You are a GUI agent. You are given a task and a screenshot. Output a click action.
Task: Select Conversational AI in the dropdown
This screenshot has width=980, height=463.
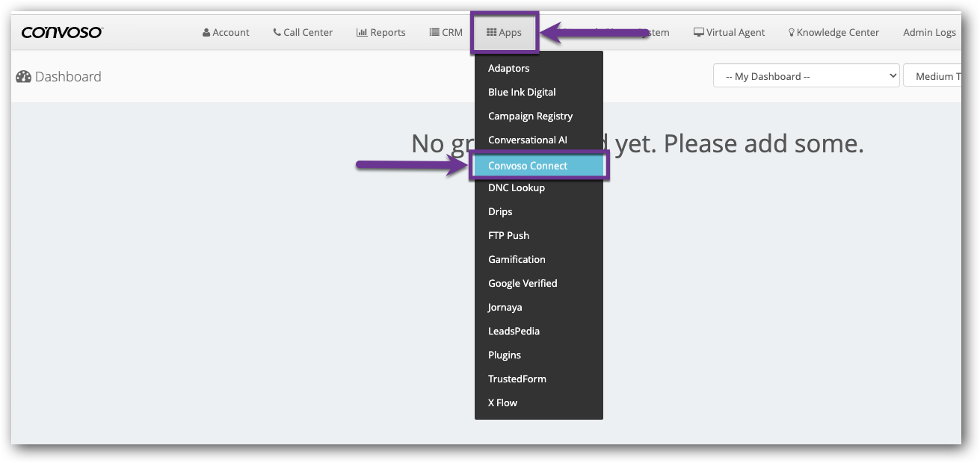point(527,140)
